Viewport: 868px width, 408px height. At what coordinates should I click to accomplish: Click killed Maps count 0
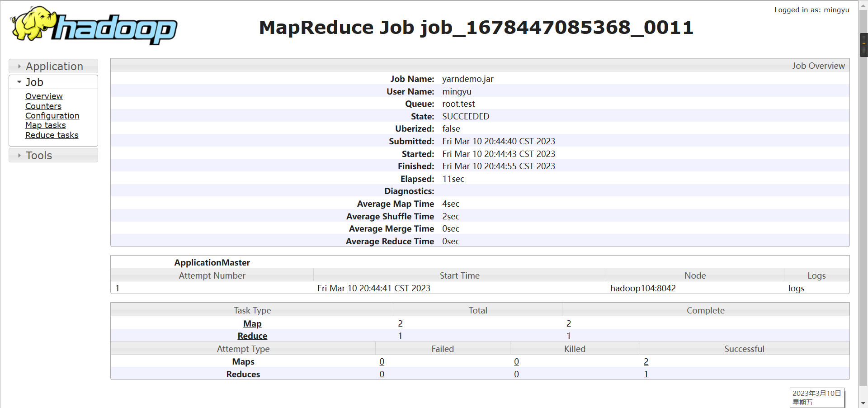[x=516, y=361]
